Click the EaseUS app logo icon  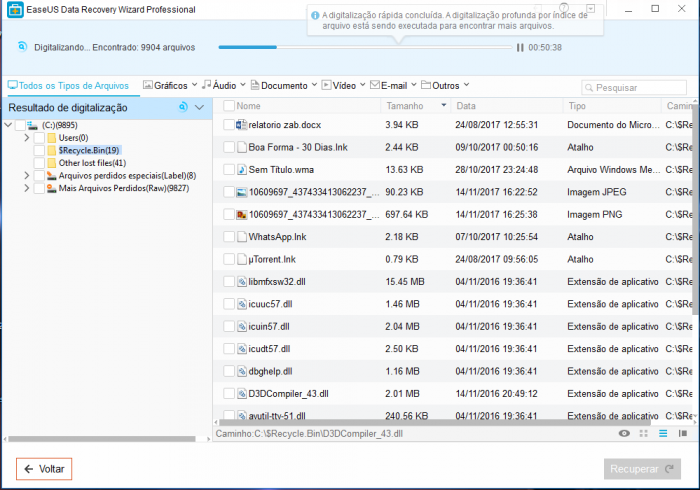click(15, 9)
